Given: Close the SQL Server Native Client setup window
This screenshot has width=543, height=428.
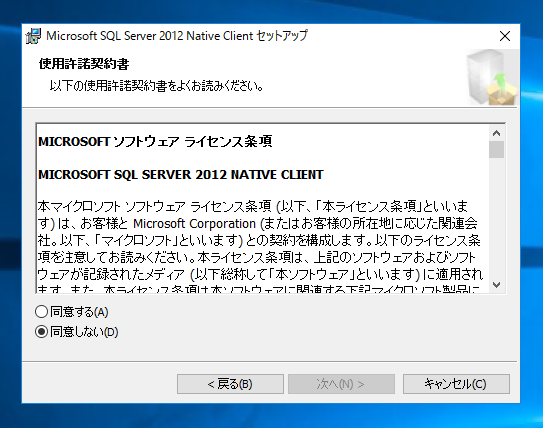Looking at the screenshot, I should [x=505, y=36].
